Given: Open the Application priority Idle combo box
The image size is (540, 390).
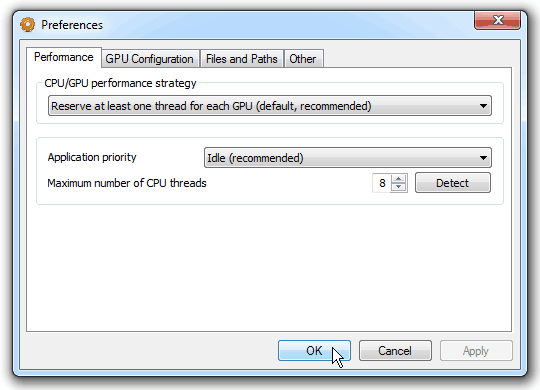Looking at the screenshot, I should [x=347, y=158].
